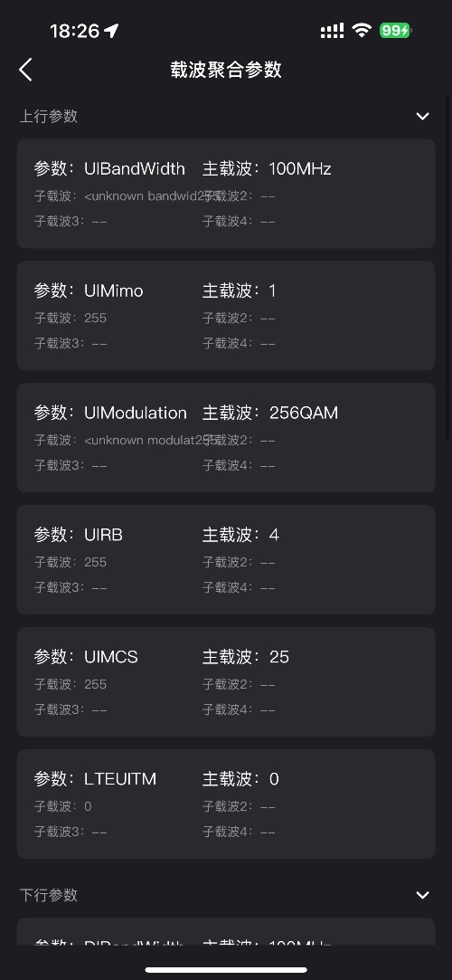The image size is (452, 980).
Task: Collapse the 上行参数 section chevron
Action: 423,116
